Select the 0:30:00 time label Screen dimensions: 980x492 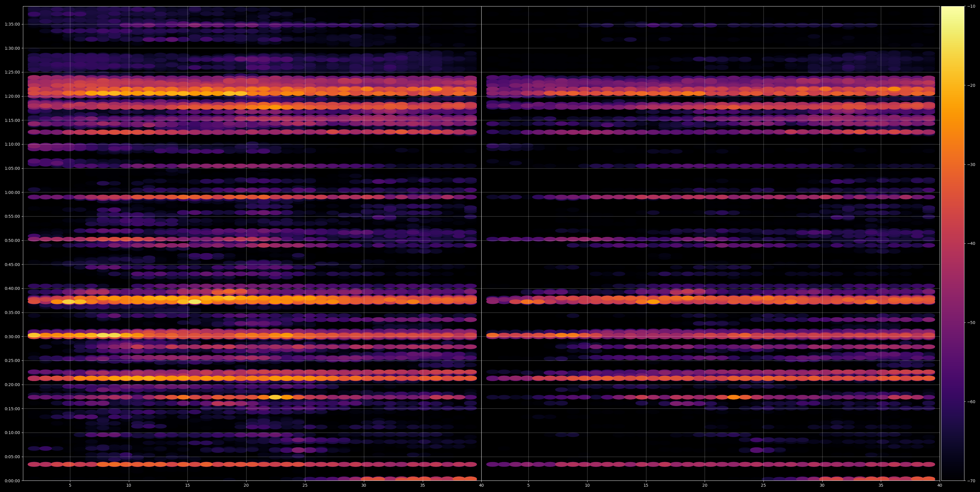point(12,337)
